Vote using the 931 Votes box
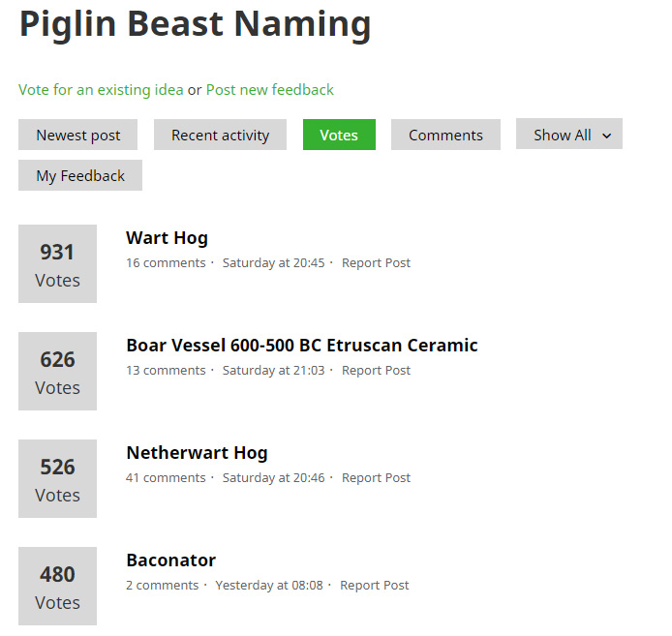The height and width of the screenshot is (636, 672). click(x=57, y=263)
